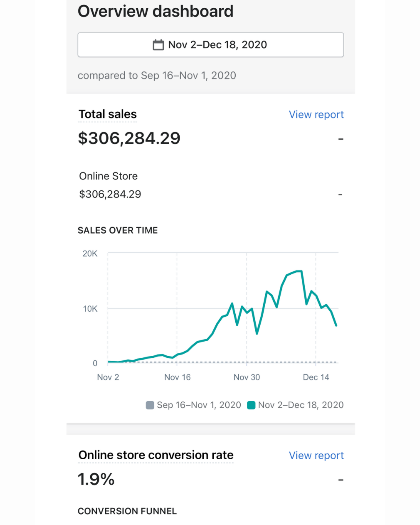Image resolution: width=420 pixels, height=525 pixels.
Task: Open View report link for conversion rate
Action: coord(316,455)
